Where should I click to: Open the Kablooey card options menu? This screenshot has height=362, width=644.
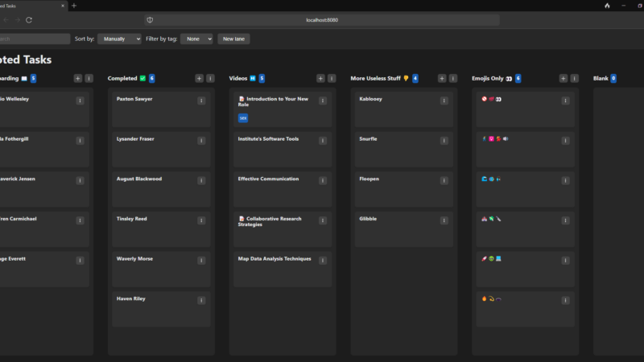point(444,101)
